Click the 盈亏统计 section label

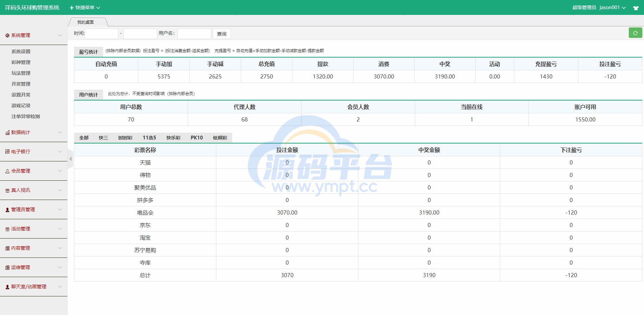tap(89, 52)
